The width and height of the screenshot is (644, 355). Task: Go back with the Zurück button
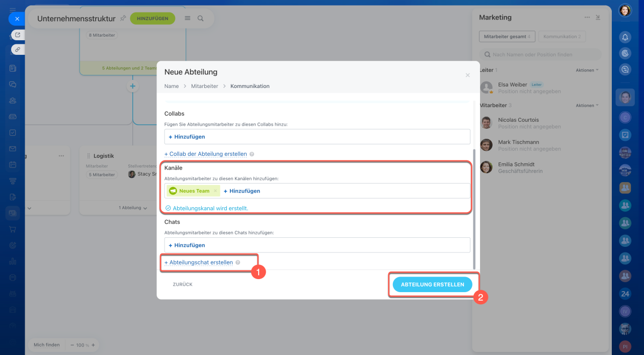pyautogui.click(x=183, y=285)
